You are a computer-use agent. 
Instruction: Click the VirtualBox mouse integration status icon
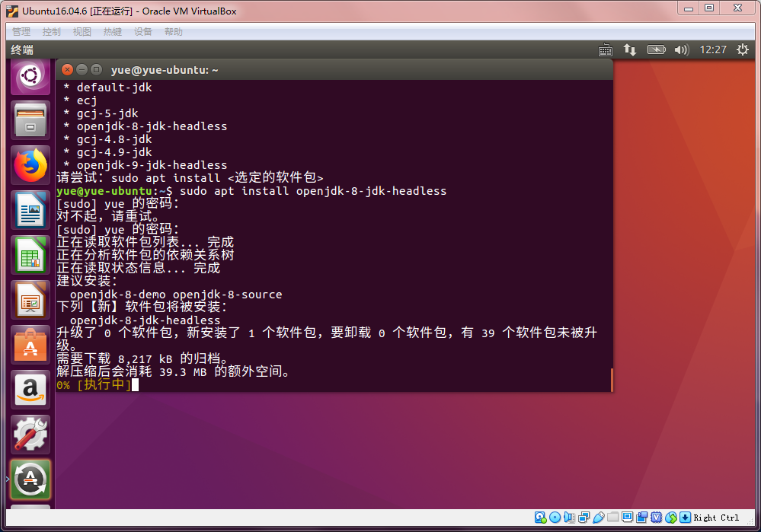[670, 518]
